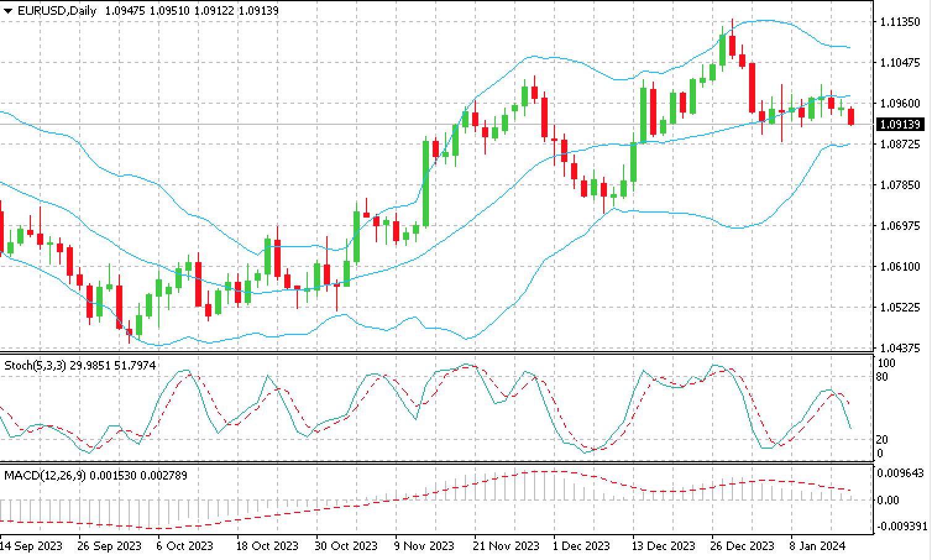Click the 80 level on Stochastic scale
This screenshot has width=932, height=560.
(x=883, y=376)
